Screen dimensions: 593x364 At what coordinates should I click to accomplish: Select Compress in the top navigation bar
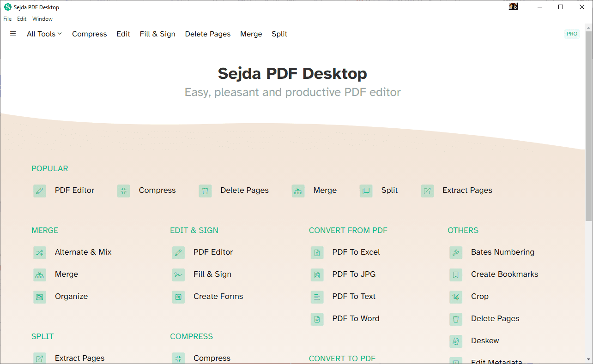(x=90, y=34)
